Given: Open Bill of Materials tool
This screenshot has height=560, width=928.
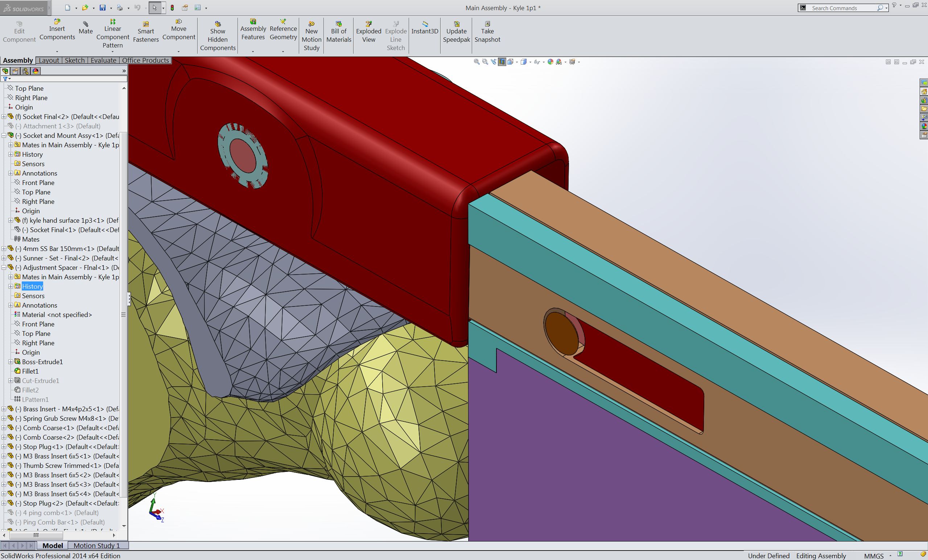Looking at the screenshot, I should click(339, 32).
